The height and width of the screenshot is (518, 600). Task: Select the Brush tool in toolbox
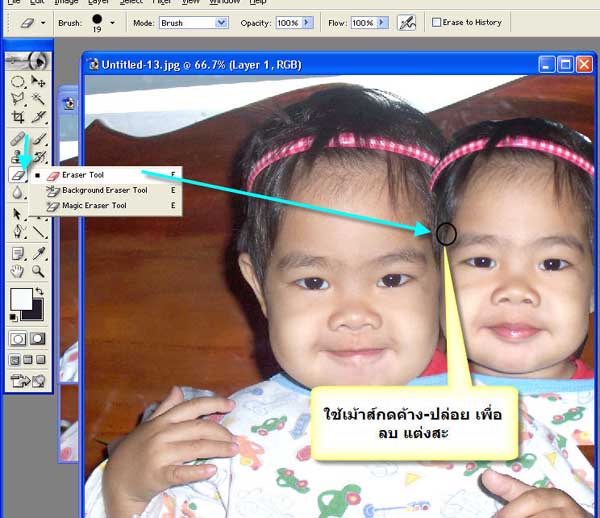38,139
